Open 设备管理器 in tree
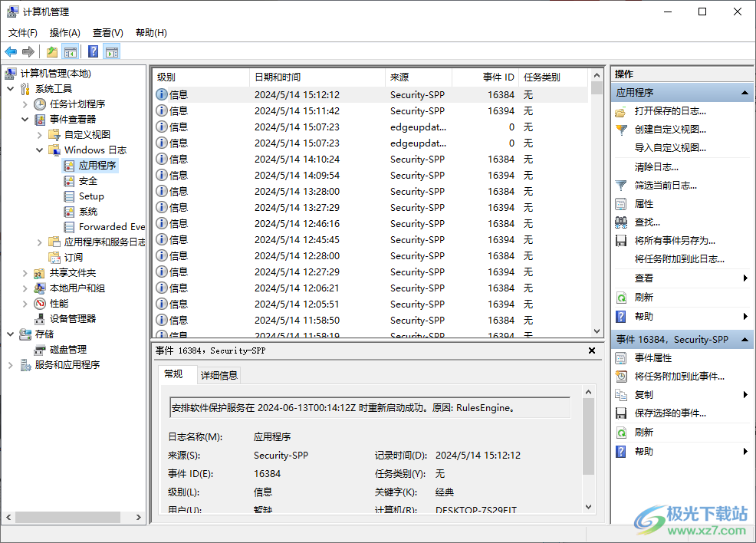756x543 pixels. [x=72, y=319]
